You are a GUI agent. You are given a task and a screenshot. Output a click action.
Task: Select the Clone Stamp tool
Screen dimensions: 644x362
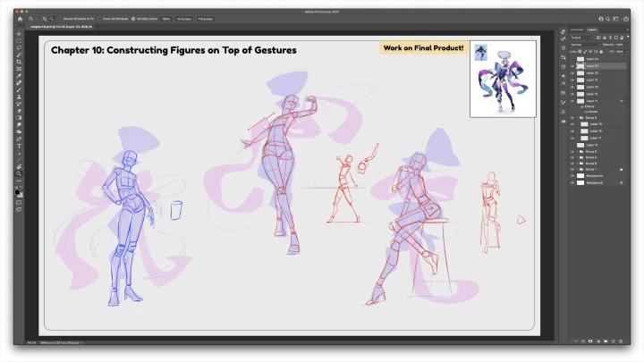[x=19, y=97]
